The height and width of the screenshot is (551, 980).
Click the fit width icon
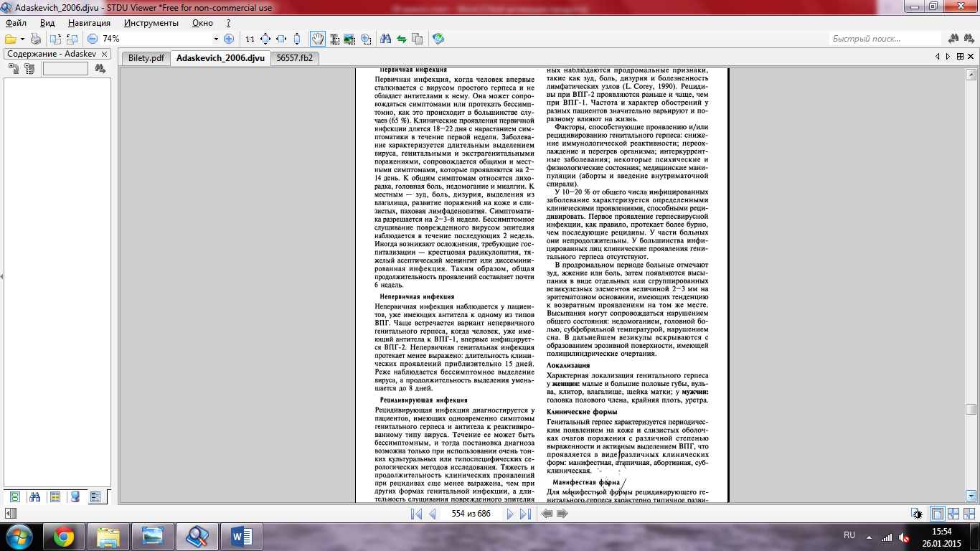281,39
